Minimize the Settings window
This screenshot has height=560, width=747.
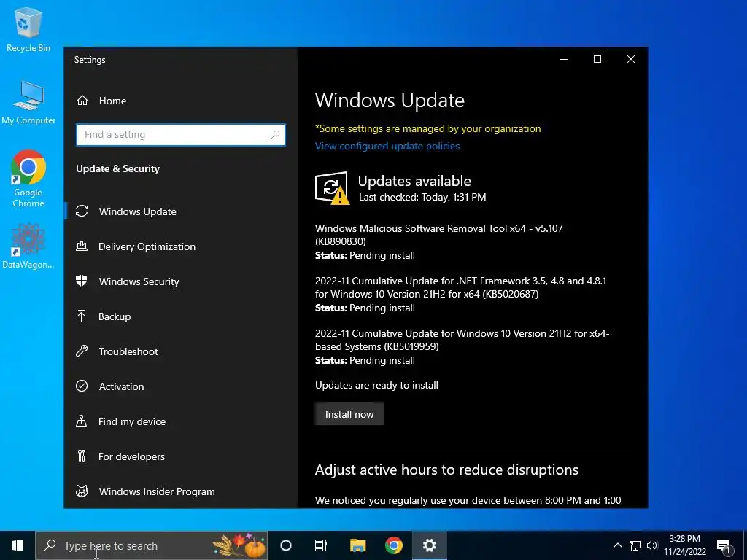click(x=564, y=59)
